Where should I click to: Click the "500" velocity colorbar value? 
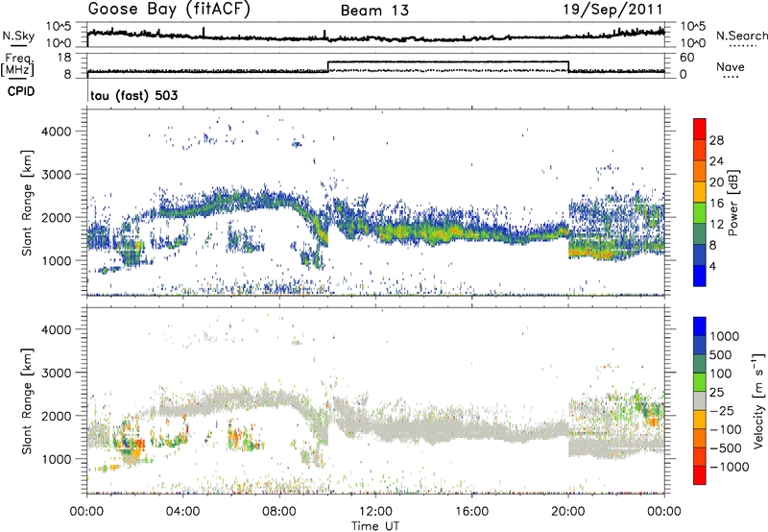723,354
